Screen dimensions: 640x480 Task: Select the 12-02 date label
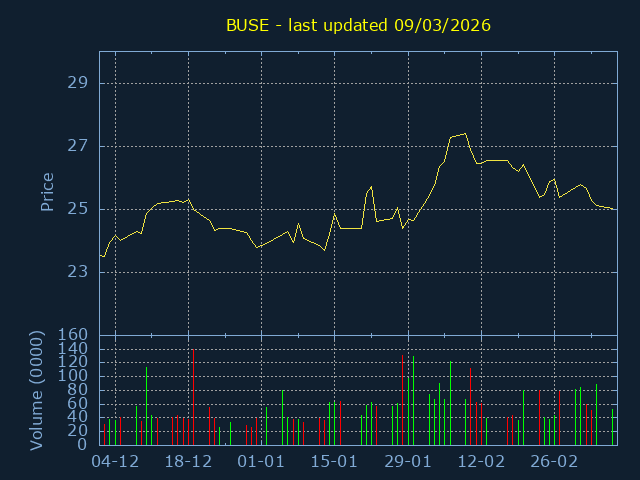(481, 462)
